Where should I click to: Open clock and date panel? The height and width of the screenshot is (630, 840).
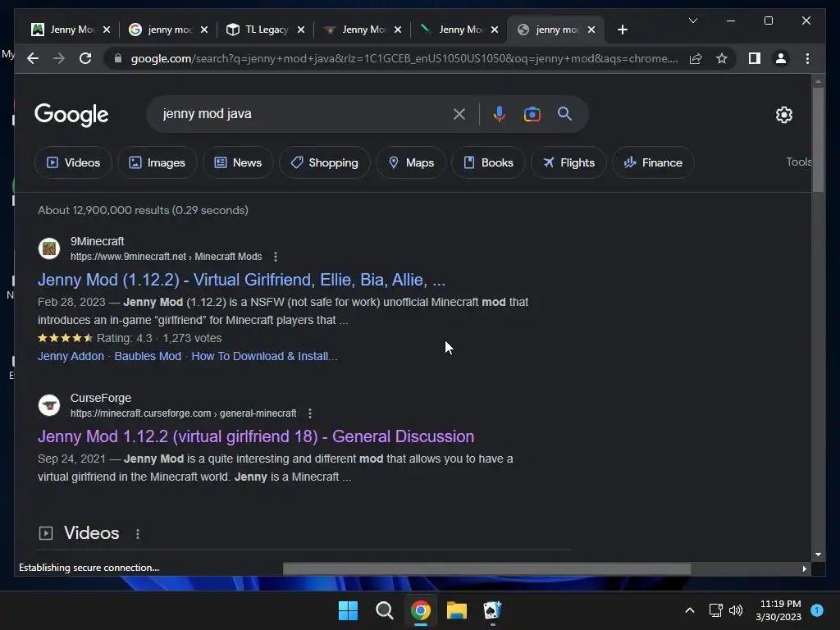coord(778,610)
